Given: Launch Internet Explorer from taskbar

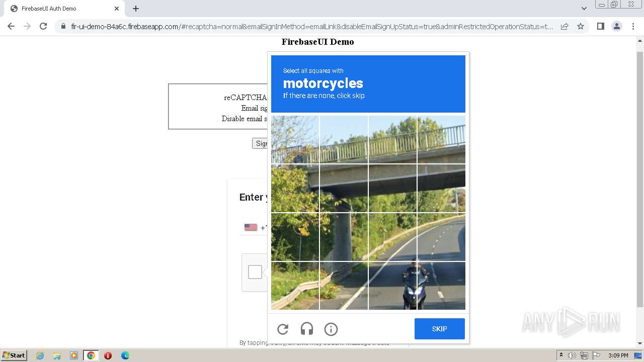Looking at the screenshot, I should point(40,355).
